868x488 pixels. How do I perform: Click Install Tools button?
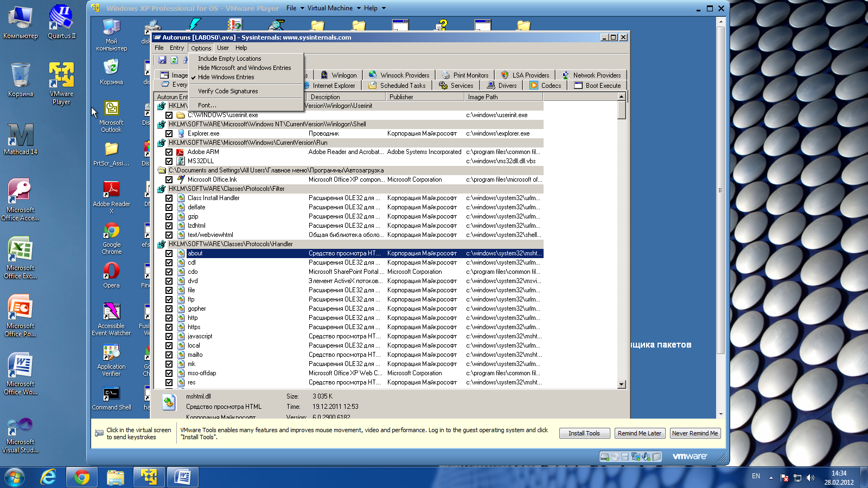pyautogui.click(x=584, y=433)
